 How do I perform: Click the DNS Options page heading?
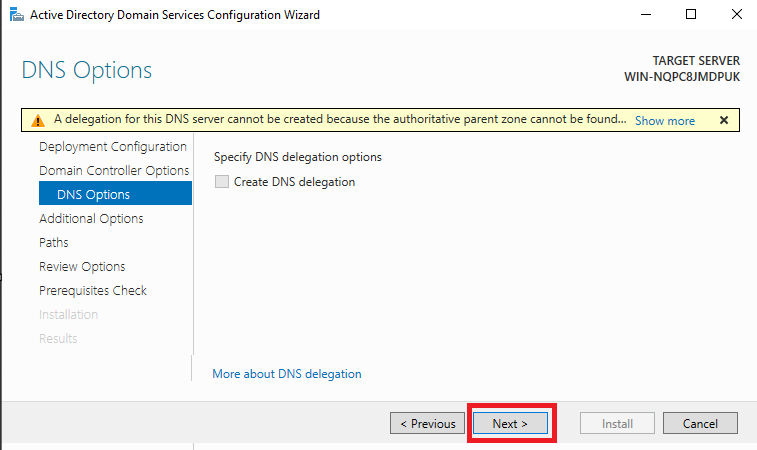pyautogui.click(x=87, y=70)
